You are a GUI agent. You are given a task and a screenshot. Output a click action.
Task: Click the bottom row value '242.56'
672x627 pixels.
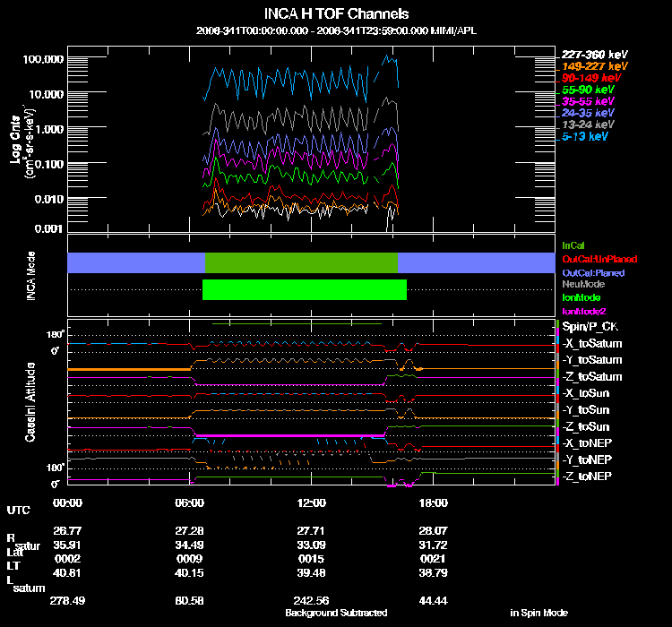pyautogui.click(x=311, y=600)
